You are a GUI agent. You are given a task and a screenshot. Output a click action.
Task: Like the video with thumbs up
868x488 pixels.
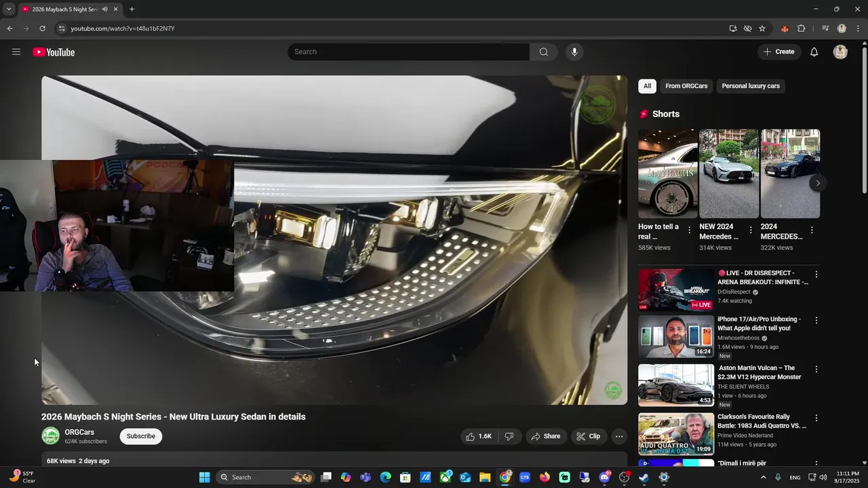(x=478, y=436)
